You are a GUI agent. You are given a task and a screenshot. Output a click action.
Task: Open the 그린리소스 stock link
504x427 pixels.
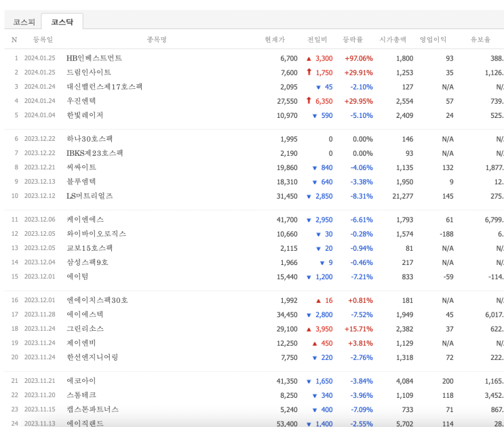(x=85, y=329)
